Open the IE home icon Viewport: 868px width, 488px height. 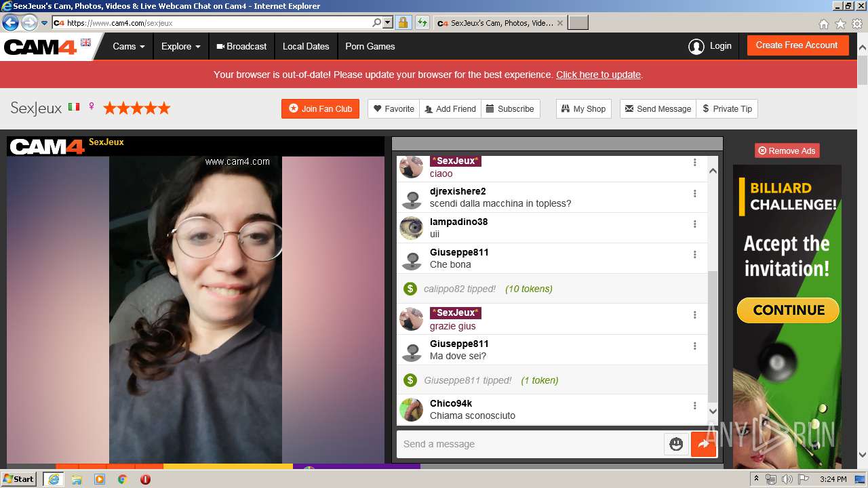[x=823, y=24]
